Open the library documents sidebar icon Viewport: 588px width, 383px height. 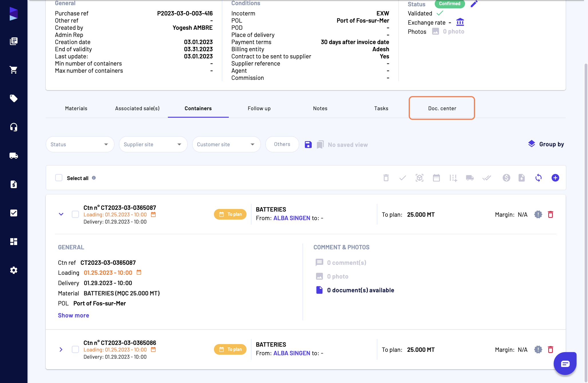coord(13,41)
